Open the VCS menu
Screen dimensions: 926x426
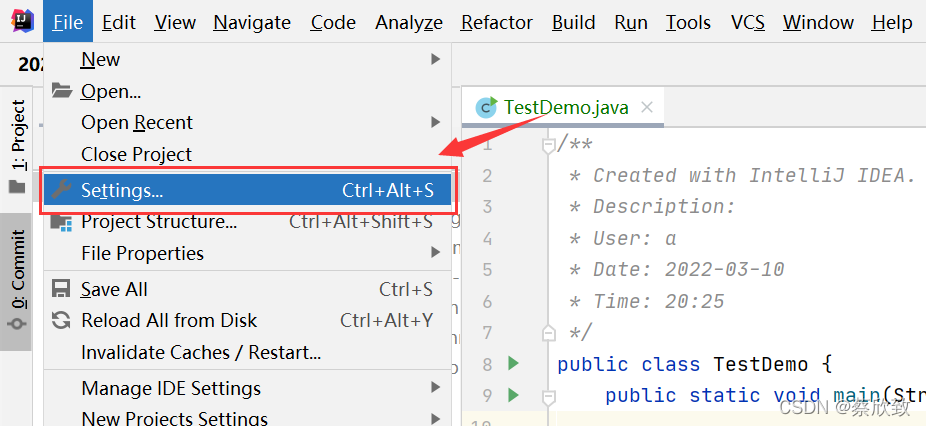point(748,22)
